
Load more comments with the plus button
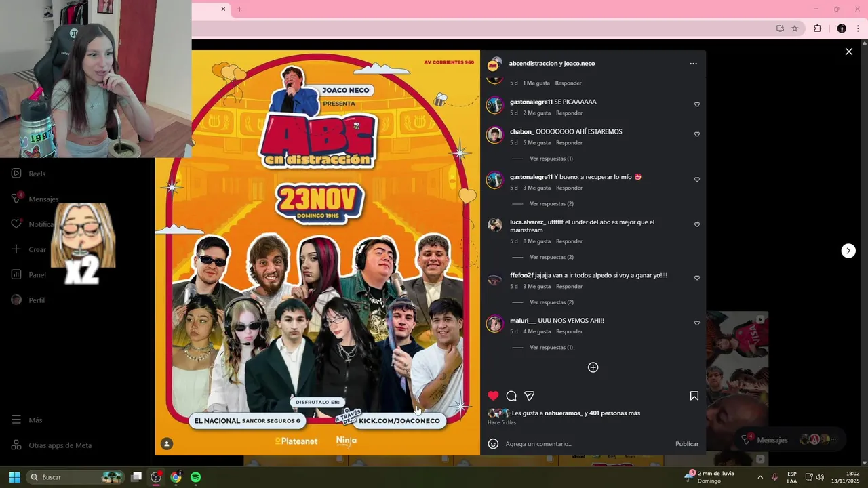click(593, 367)
